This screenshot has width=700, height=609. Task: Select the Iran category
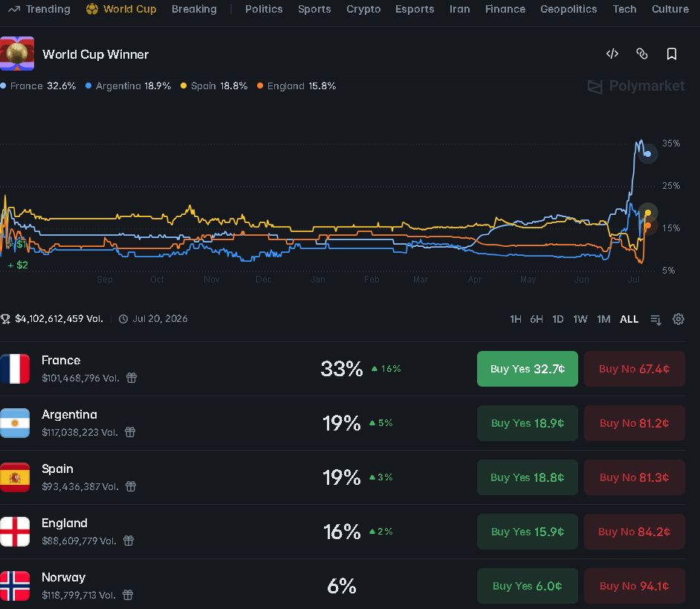click(460, 9)
